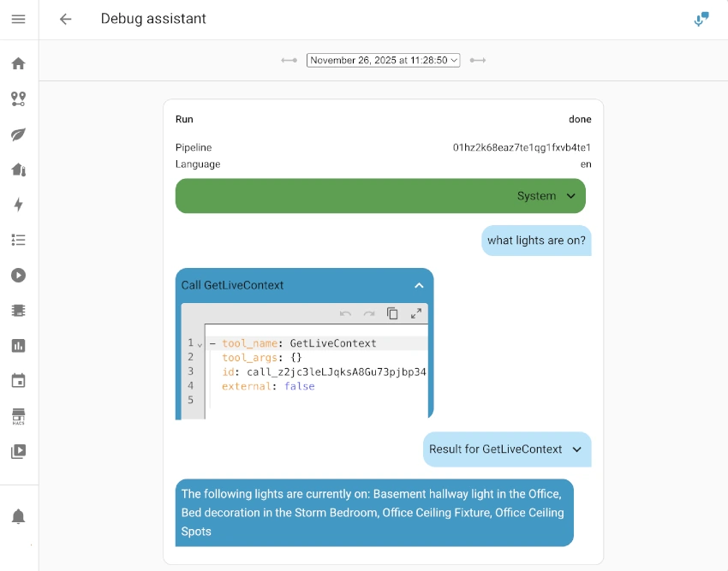
Task: Expand the green System message
Action: [571, 196]
